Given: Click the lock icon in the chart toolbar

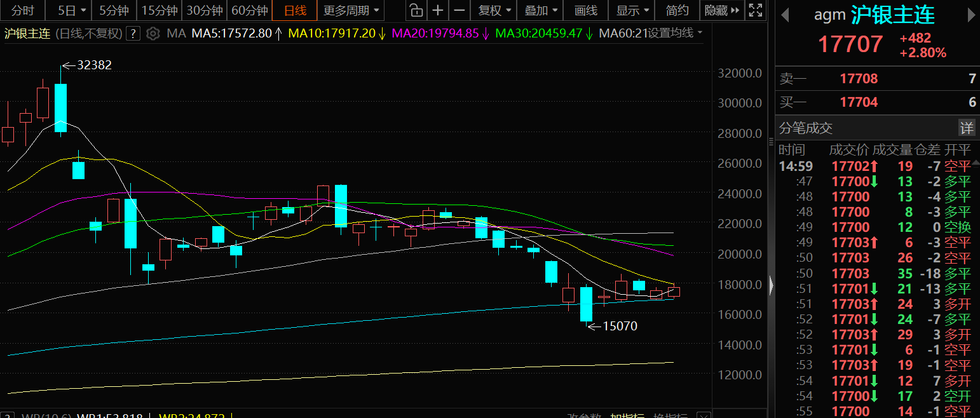Looking at the screenshot, I should 416,10.
